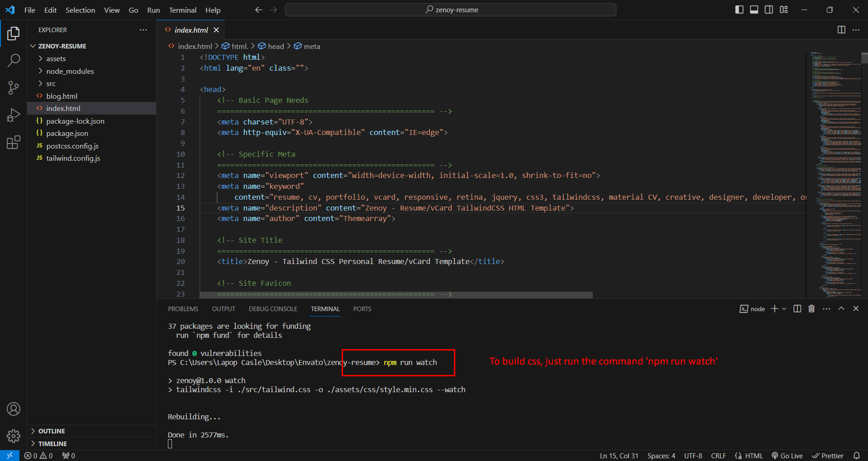Expand the node_modules folder
This screenshot has height=461, width=868.
(x=92, y=71)
